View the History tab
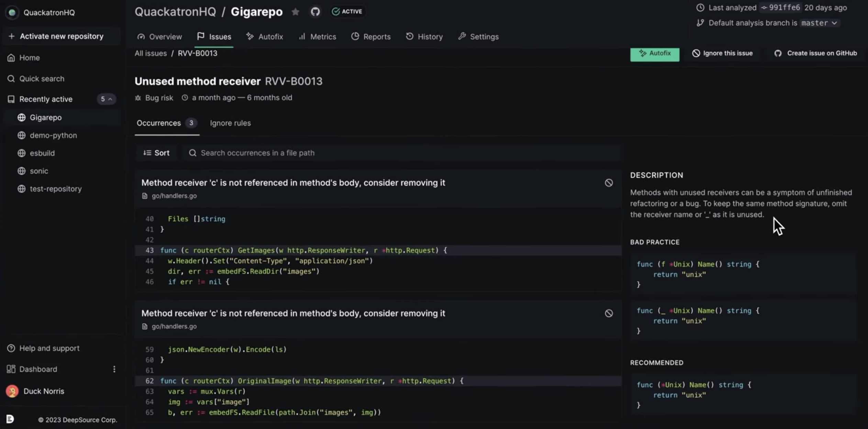Image resolution: width=868 pixels, height=429 pixels. pyautogui.click(x=424, y=36)
